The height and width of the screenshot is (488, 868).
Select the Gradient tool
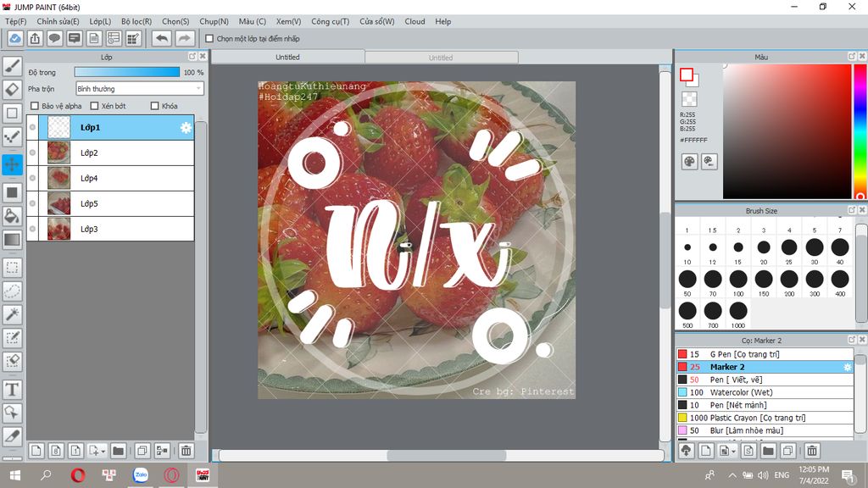point(12,240)
